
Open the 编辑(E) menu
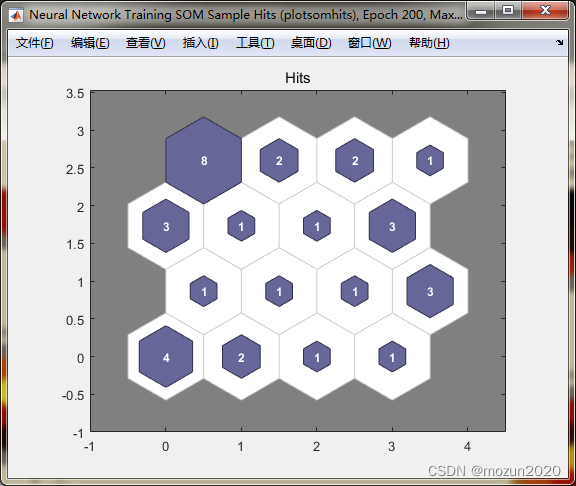(x=90, y=43)
